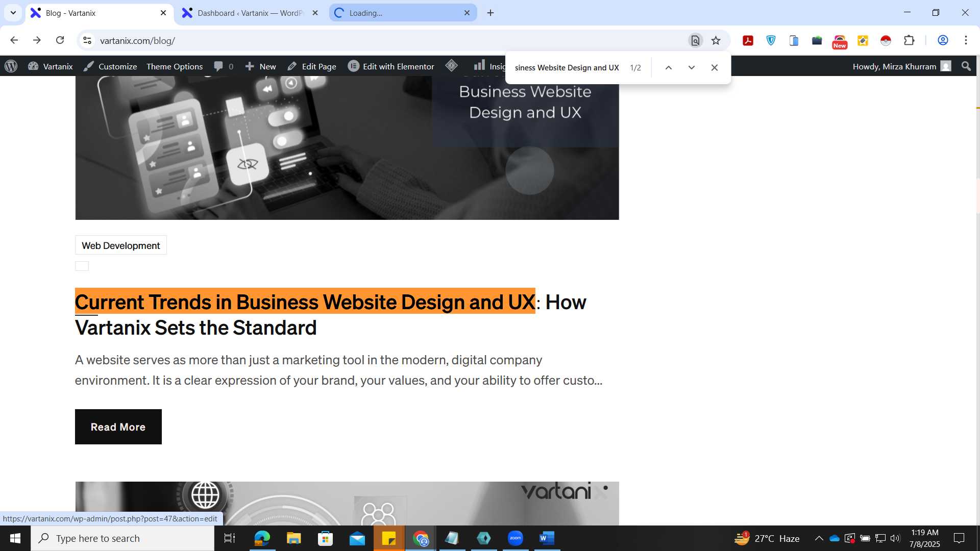Open the red and white ball extension icon

click(886, 40)
